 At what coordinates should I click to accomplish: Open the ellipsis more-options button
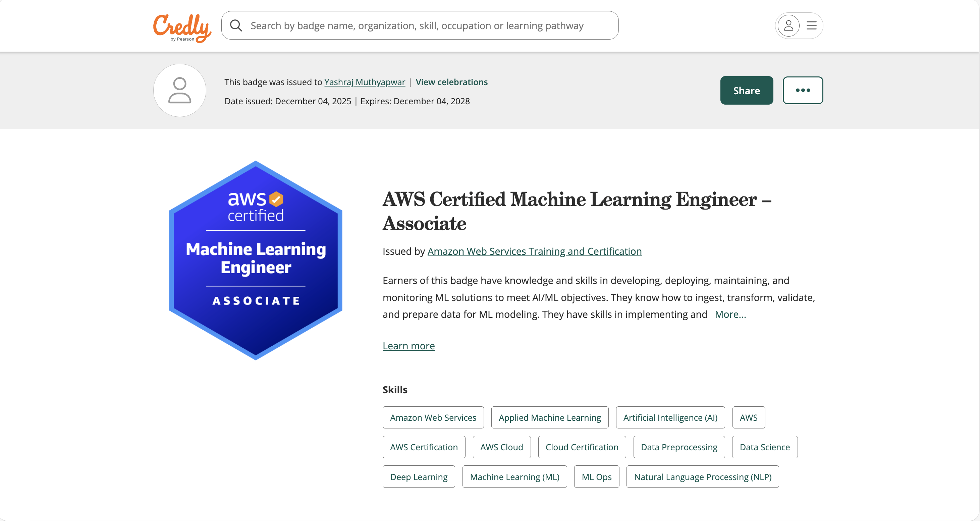(x=803, y=90)
